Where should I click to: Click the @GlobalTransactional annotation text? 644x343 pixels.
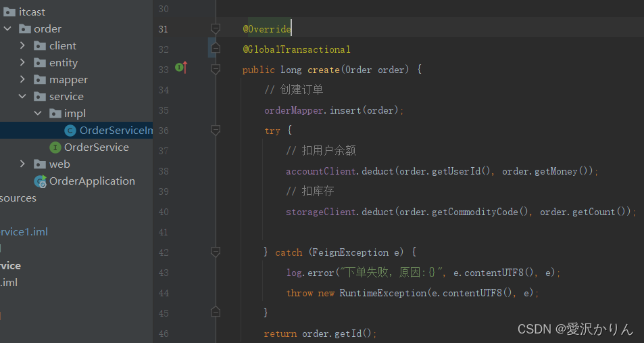pyautogui.click(x=297, y=49)
